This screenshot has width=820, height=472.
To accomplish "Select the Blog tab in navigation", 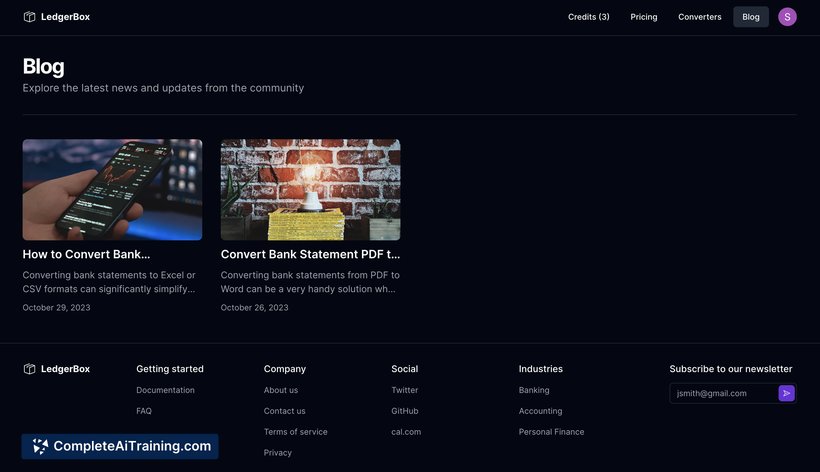I will click(750, 17).
